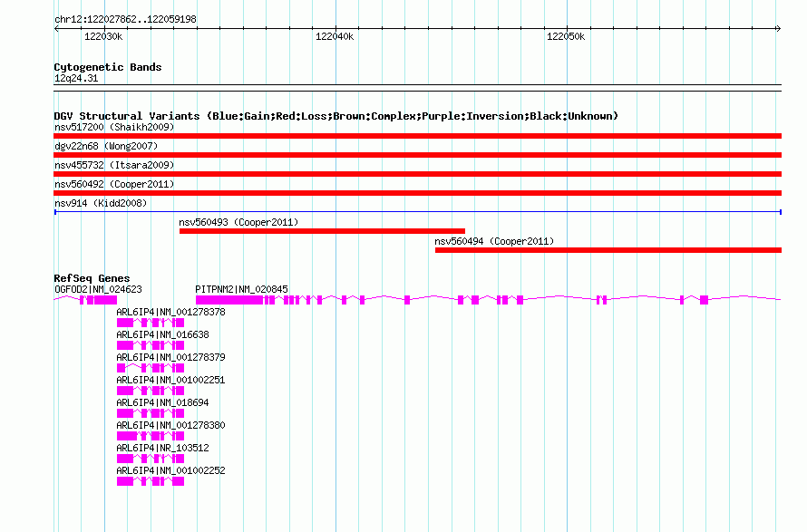Click the left arrow of the ruler
The image size is (807, 532).
(56, 29)
